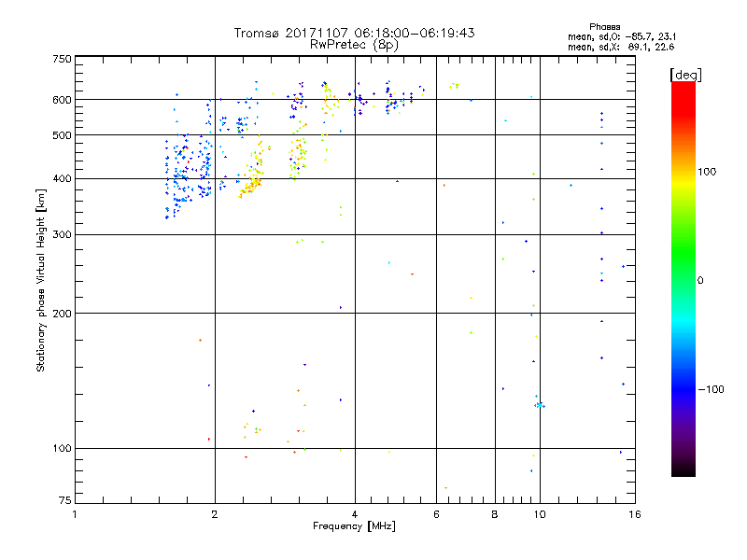Click the 0 label beside the color bar
Viewport: 747px width, 560px height.
(x=700, y=280)
